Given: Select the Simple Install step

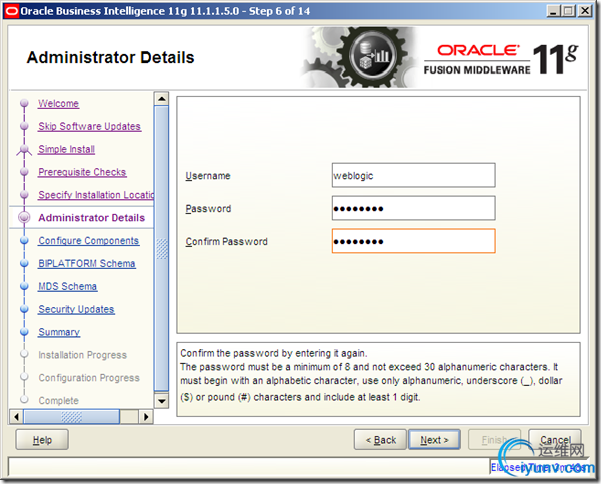Looking at the screenshot, I should [66, 149].
